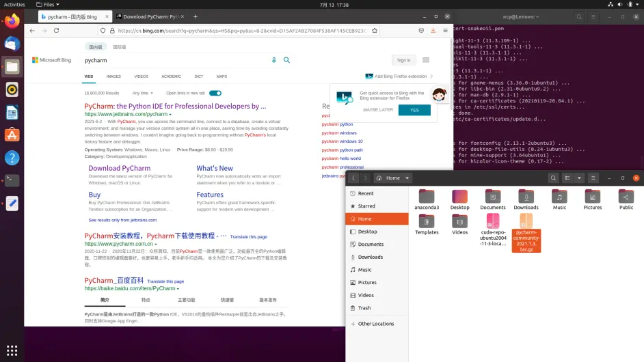
Task: Select the cuda-repo-ubuntu2004 package file
Action: click(x=493, y=230)
